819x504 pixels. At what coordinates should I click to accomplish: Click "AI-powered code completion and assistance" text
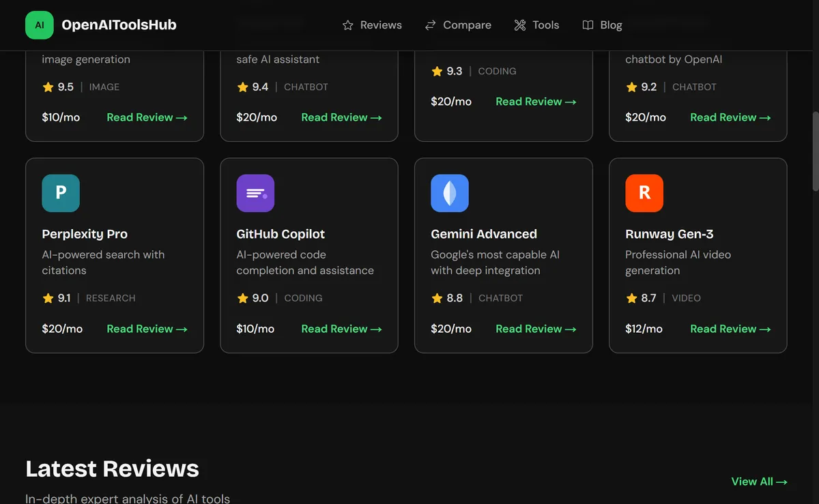tap(305, 263)
